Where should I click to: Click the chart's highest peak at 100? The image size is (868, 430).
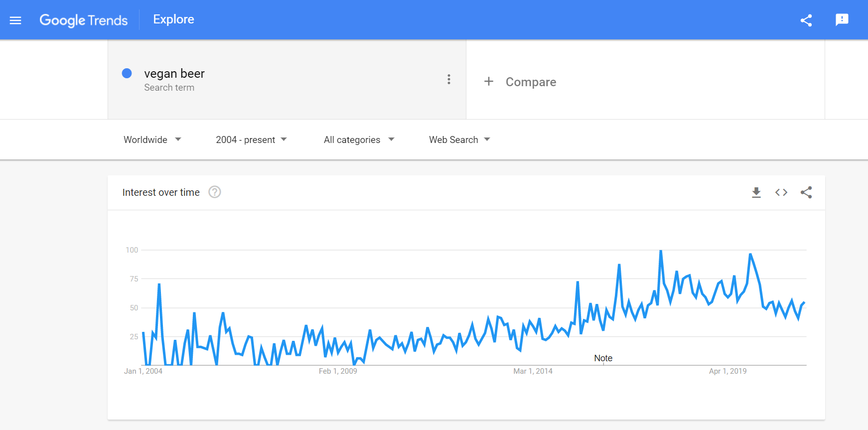click(x=661, y=251)
